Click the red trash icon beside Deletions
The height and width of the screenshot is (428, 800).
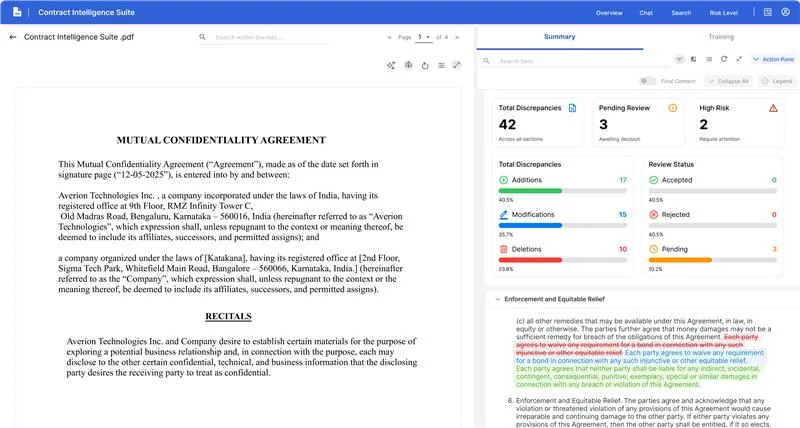(504, 249)
